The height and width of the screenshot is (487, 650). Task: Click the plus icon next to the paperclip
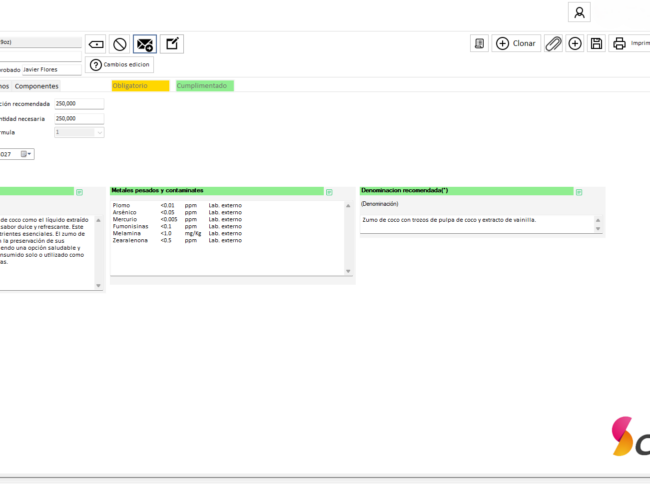coord(575,44)
